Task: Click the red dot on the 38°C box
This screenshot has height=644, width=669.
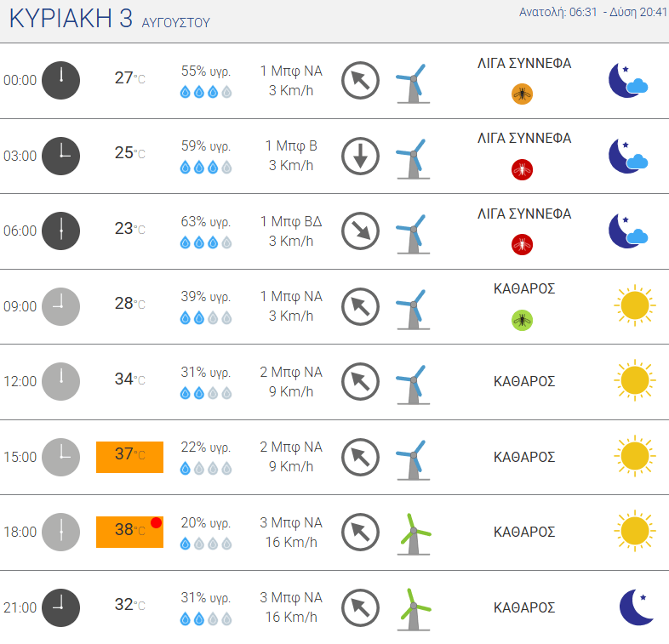Action: click(x=156, y=522)
